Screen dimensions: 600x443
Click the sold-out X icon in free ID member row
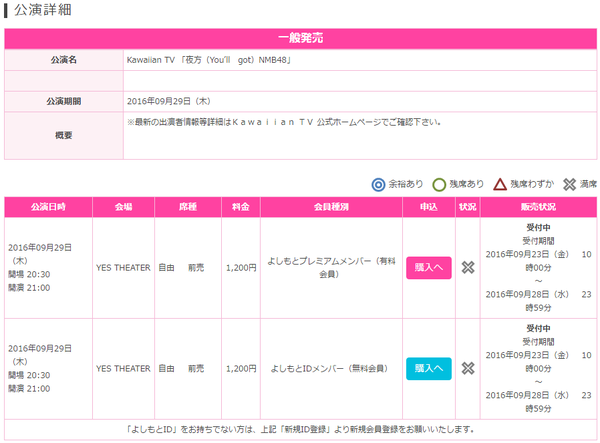click(468, 368)
